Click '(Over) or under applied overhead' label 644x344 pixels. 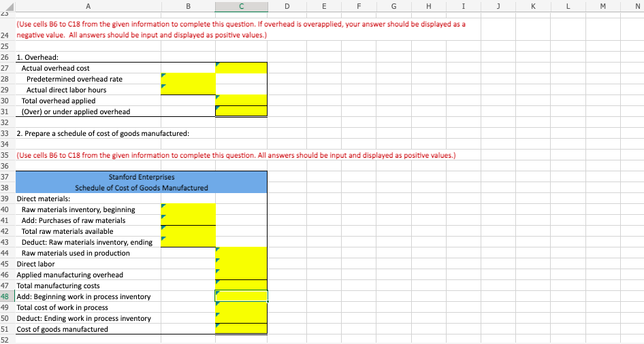coord(76,111)
